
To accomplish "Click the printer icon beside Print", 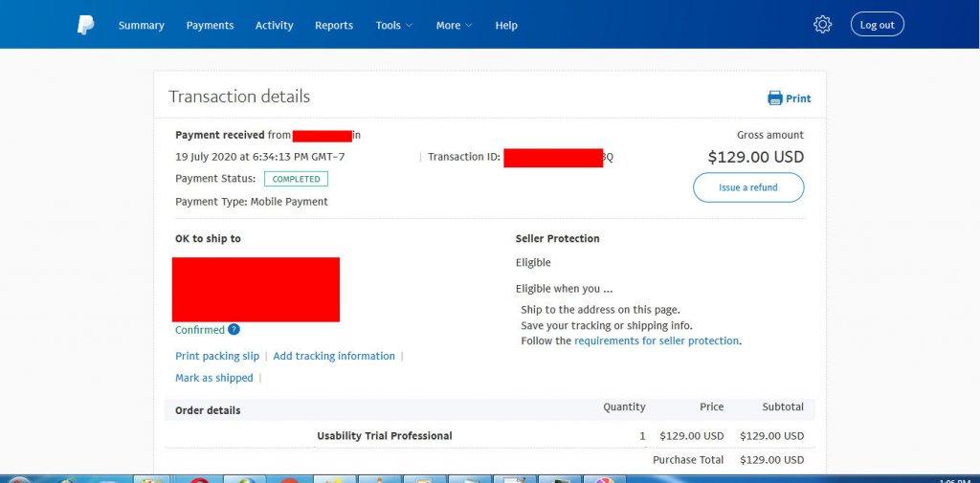I will [x=775, y=99].
